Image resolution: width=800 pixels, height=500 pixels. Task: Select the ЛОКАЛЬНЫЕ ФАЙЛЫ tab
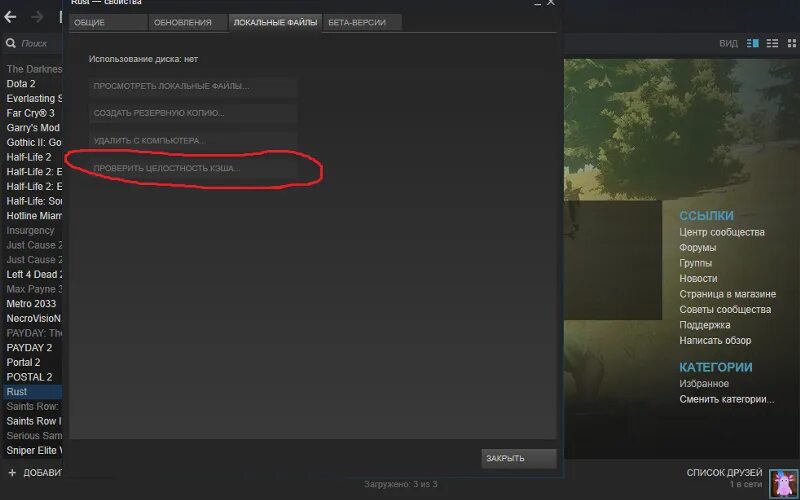pos(275,22)
